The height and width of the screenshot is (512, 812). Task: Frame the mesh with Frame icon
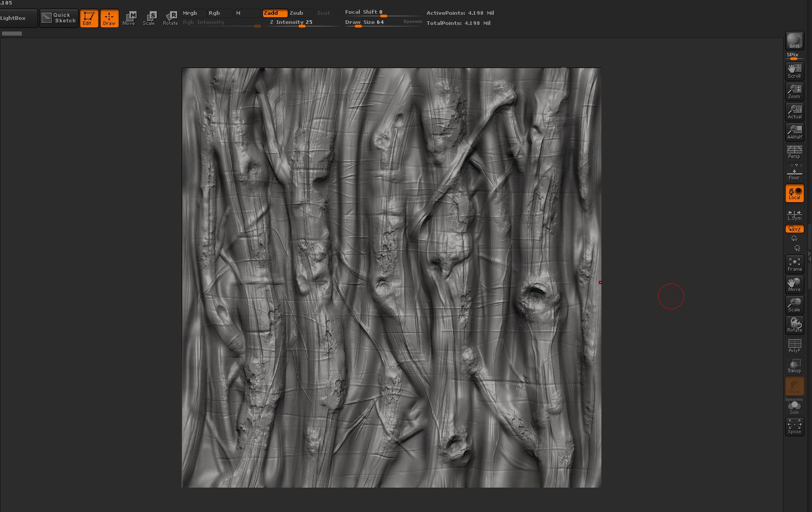(x=794, y=264)
